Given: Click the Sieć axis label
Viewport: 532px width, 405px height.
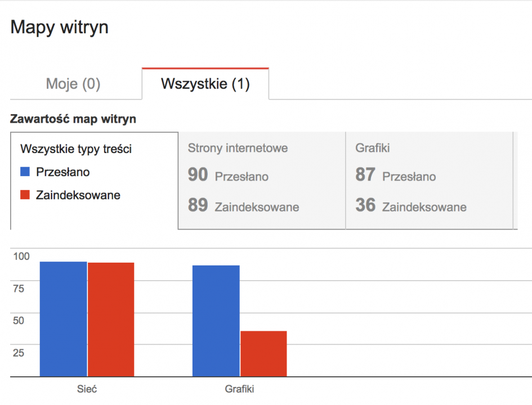Looking at the screenshot, I should pyautogui.click(x=87, y=389).
